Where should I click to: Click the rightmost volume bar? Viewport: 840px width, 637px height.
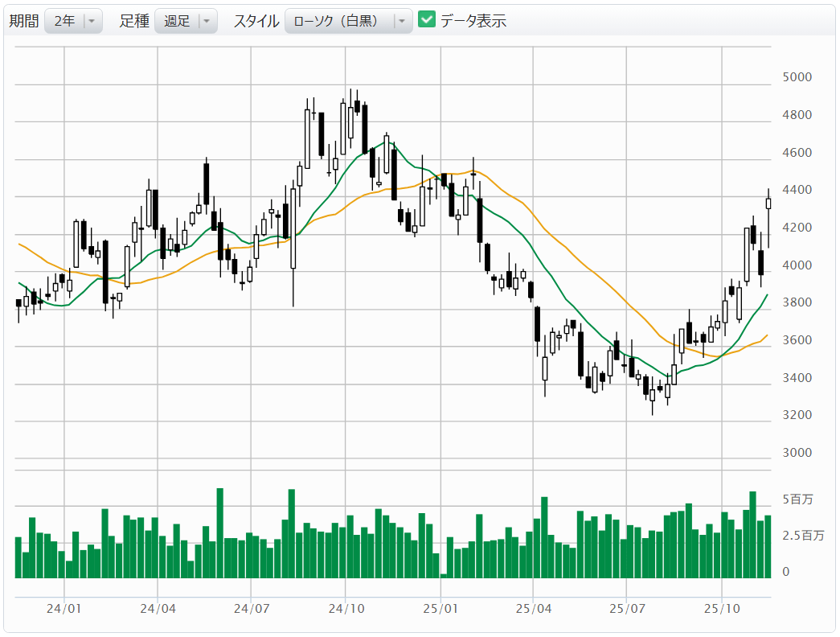tap(768, 547)
